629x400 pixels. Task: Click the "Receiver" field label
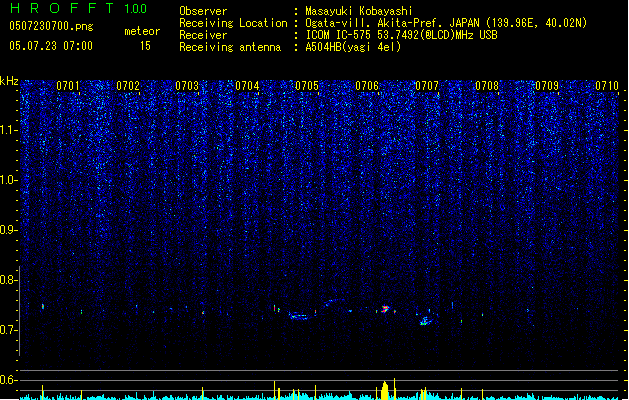coord(203,35)
